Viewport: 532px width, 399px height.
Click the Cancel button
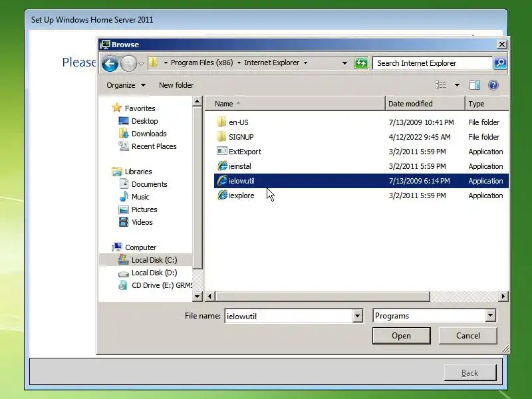(468, 336)
